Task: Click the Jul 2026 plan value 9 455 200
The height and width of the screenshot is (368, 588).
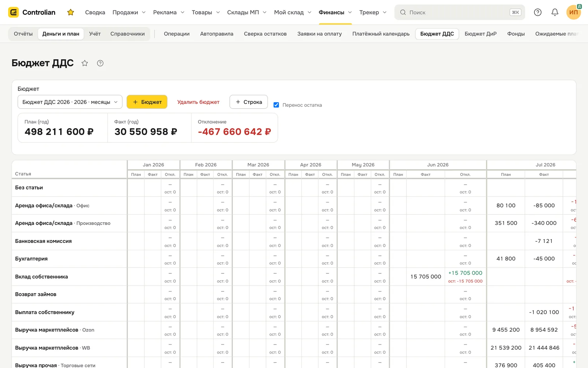Action: pos(506,330)
